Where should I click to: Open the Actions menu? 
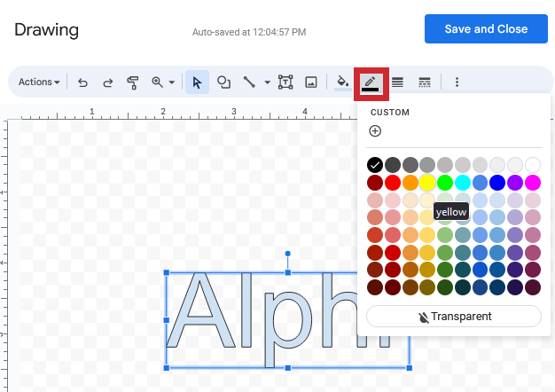(x=39, y=82)
